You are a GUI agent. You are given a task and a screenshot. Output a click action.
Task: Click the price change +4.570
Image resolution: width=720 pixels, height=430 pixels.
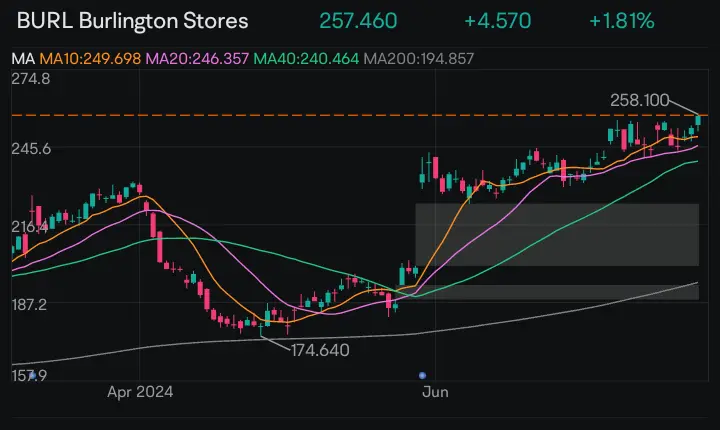pyautogui.click(x=497, y=21)
